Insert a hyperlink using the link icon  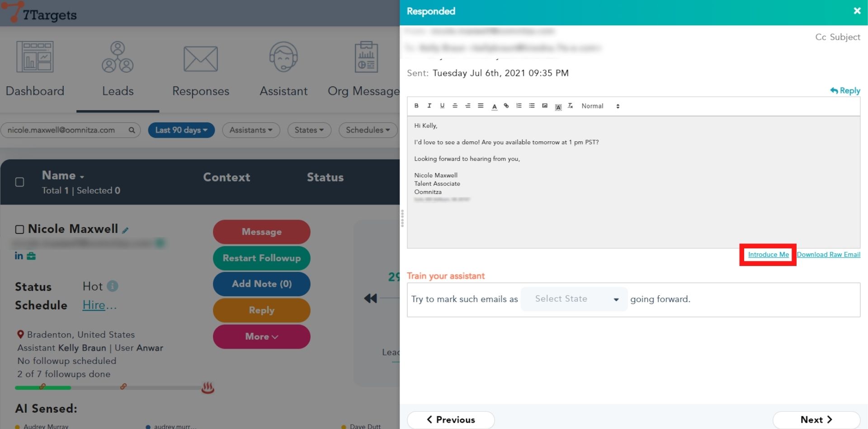coord(506,106)
